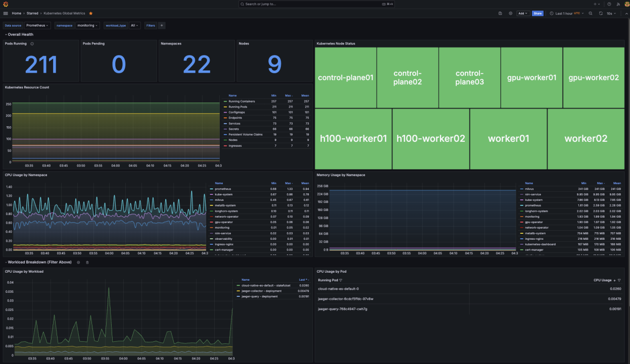Click the sort arrow on CPU Usage column
This screenshot has height=364, width=630.
pyautogui.click(x=614, y=280)
